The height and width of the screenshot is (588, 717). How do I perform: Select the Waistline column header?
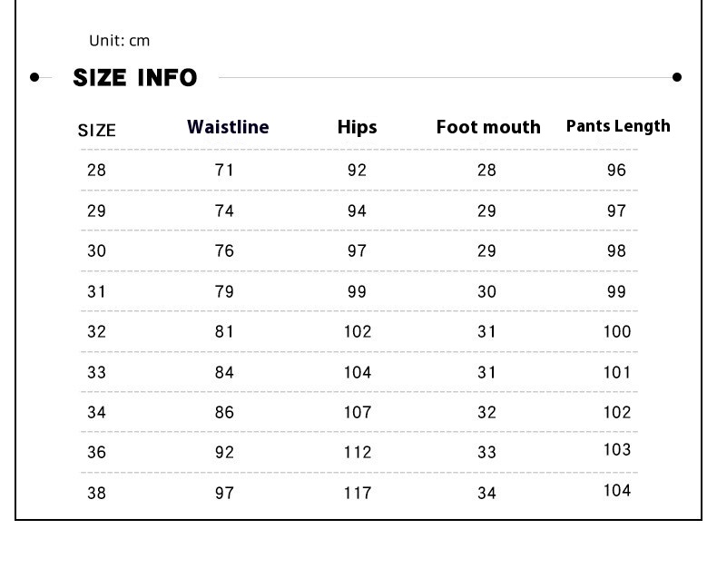click(x=228, y=127)
